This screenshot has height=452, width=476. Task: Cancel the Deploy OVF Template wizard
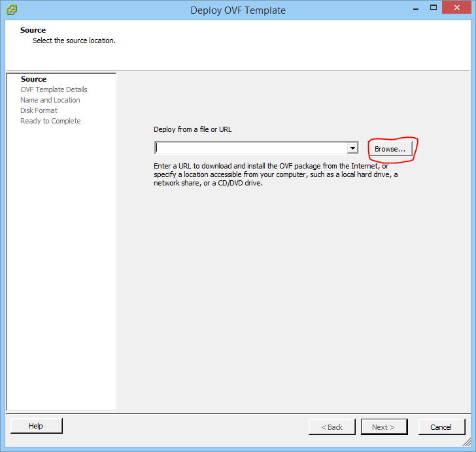tap(441, 427)
